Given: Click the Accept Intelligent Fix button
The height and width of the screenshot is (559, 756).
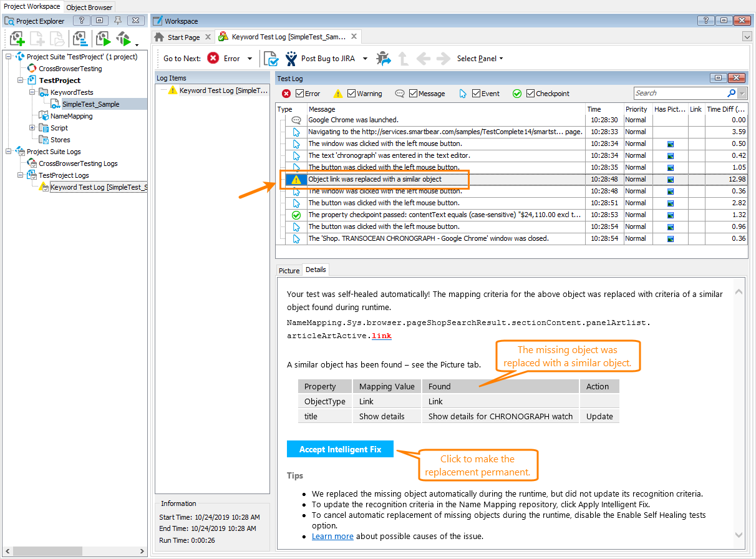Looking at the screenshot, I should coord(340,449).
